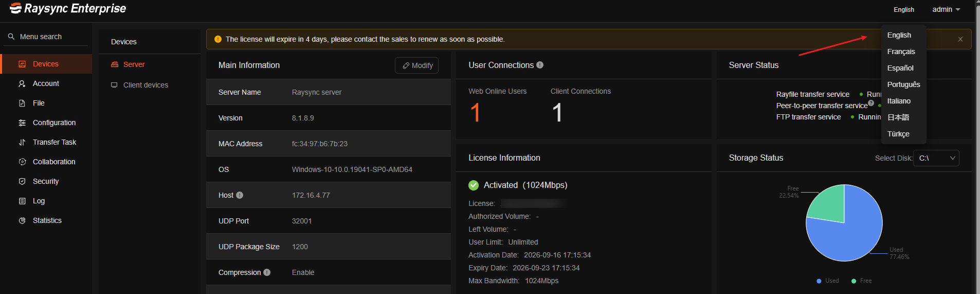Select the Server submenu entry
The image size is (980, 294).
[149, 64]
